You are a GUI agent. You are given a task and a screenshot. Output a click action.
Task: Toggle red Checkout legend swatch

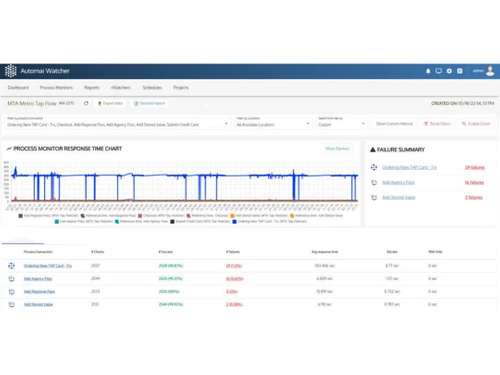(140, 216)
